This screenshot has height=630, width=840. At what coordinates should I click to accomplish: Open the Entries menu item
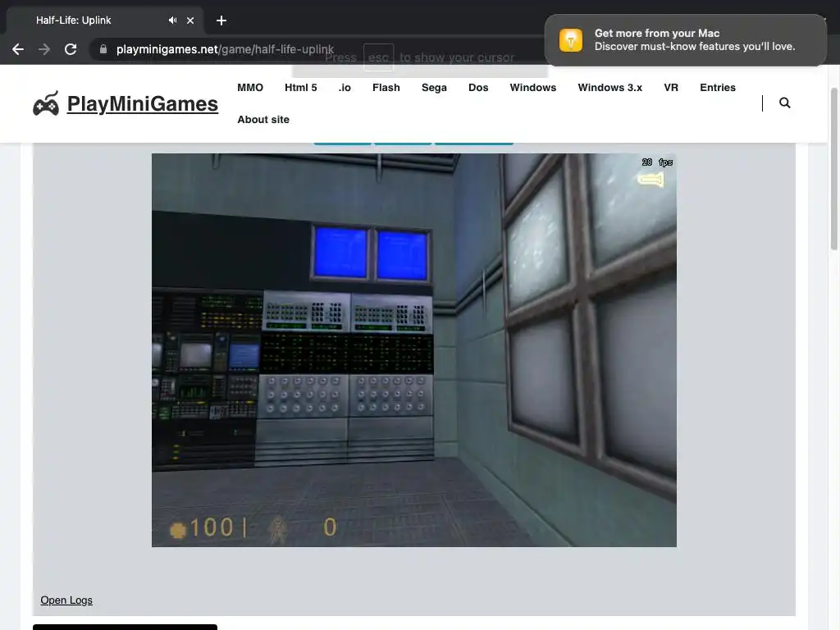coord(717,87)
